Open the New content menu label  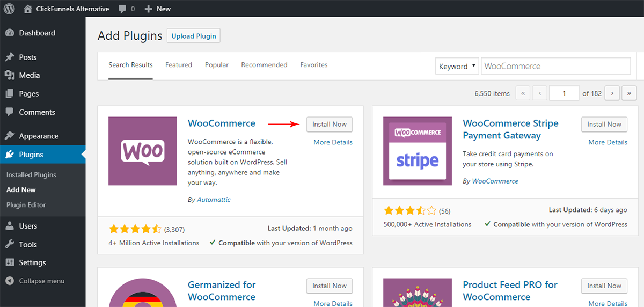point(164,9)
